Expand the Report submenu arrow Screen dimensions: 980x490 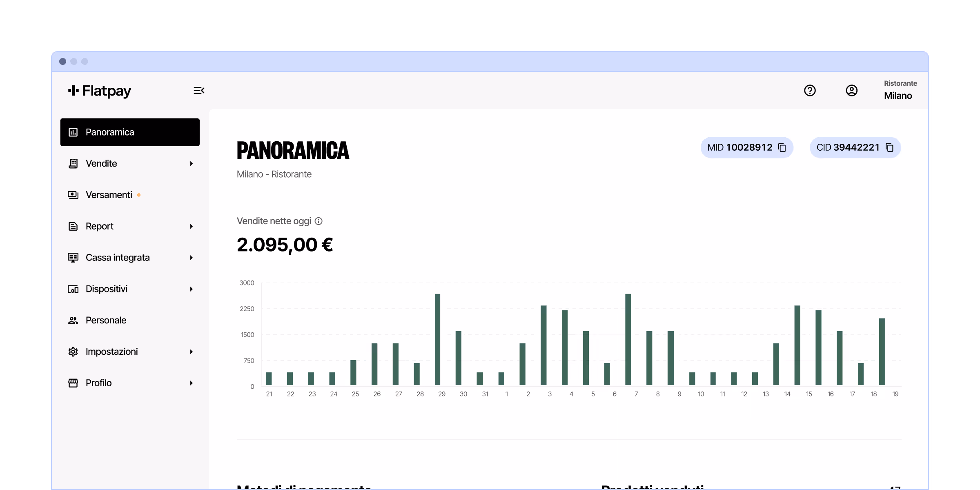coord(191,226)
